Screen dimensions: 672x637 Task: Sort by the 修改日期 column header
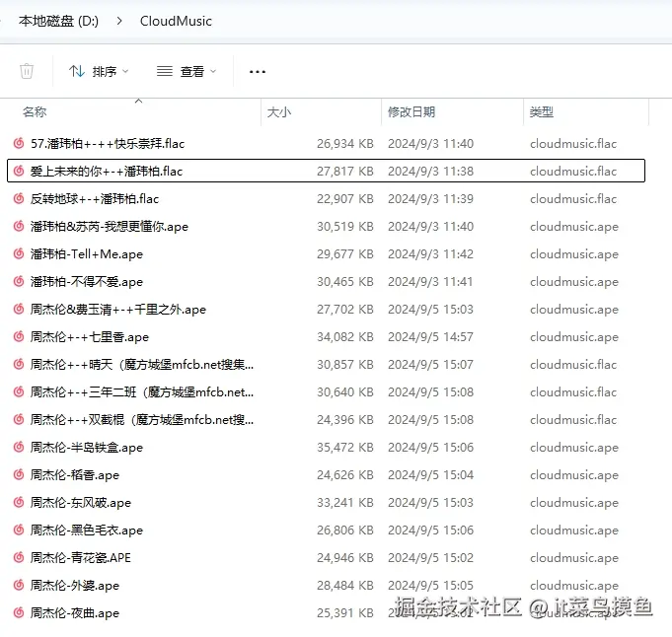411,112
